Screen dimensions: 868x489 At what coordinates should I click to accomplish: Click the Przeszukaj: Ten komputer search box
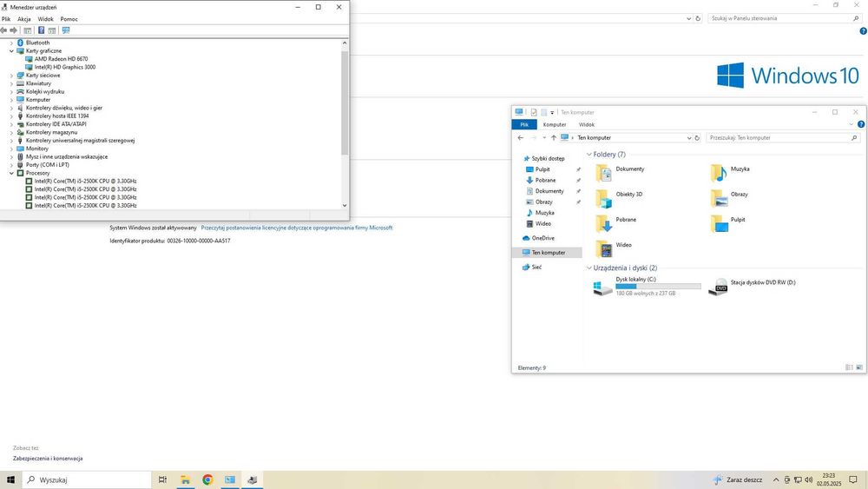783,138
